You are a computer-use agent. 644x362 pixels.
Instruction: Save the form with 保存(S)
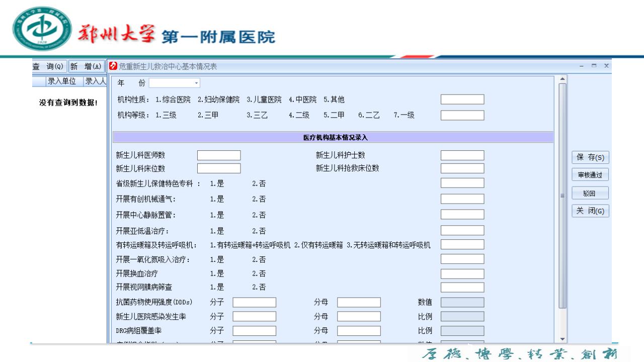tap(590, 157)
